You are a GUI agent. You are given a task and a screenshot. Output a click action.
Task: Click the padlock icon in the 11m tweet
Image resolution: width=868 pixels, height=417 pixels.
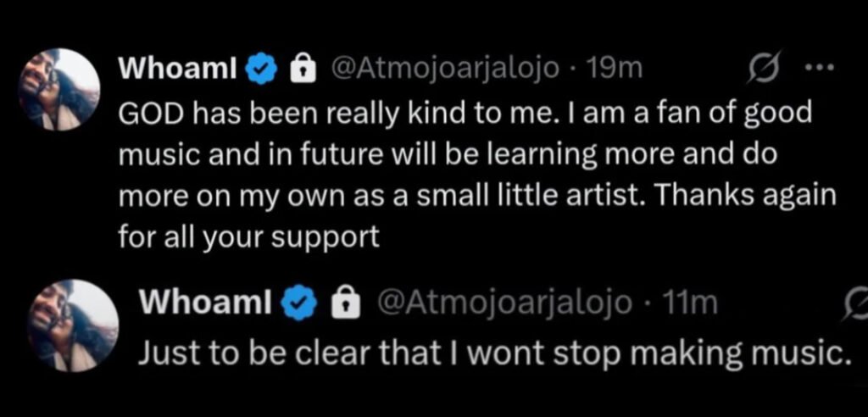coord(342,303)
